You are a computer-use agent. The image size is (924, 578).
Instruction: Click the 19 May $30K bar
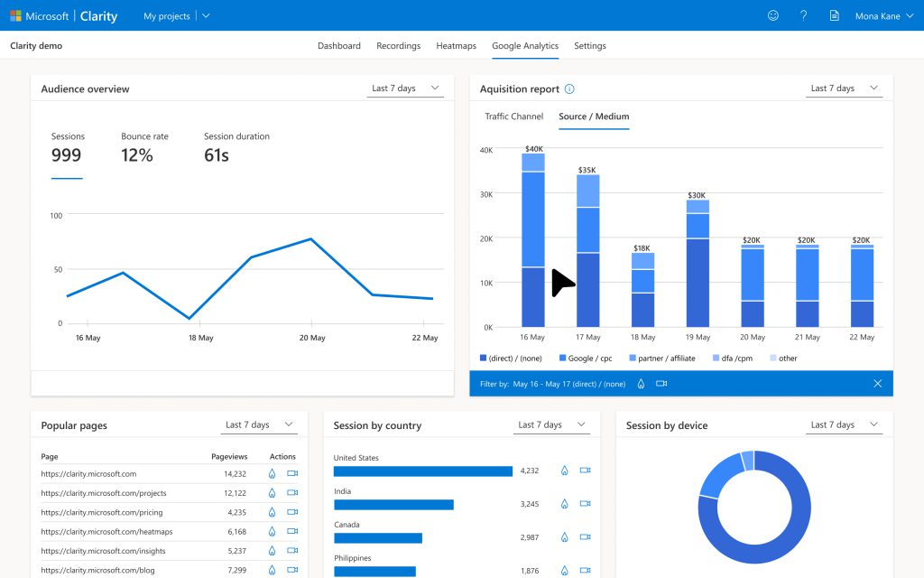[698, 263]
